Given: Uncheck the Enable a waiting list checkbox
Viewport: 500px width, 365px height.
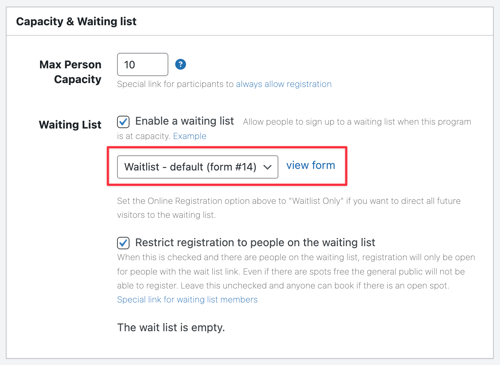Looking at the screenshot, I should coord(123,121).
